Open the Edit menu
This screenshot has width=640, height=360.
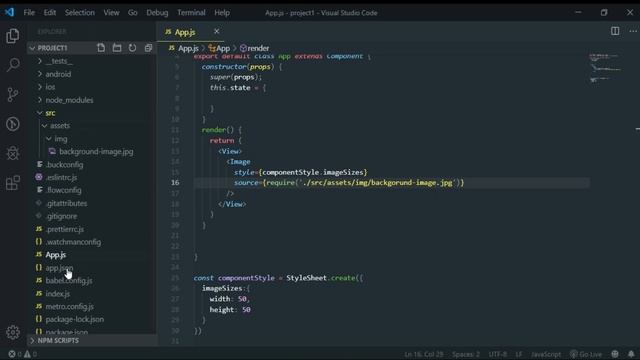pos(50,13)
